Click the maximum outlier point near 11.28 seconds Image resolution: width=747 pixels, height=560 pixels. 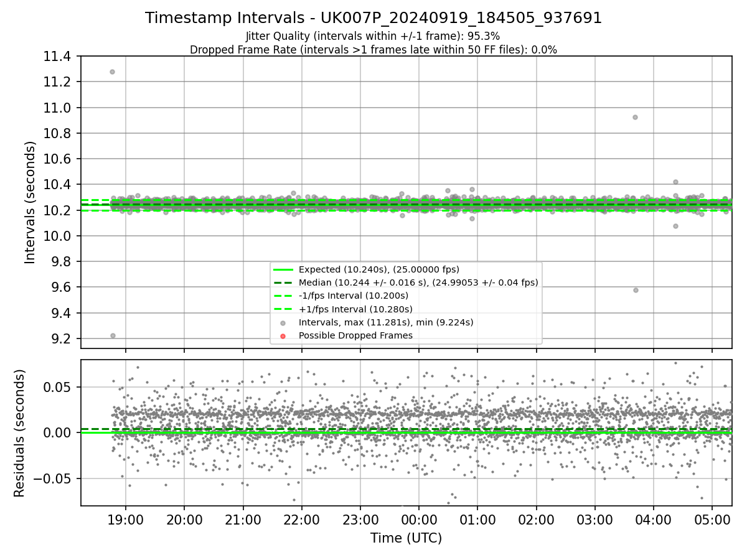[x=112, y=72]
